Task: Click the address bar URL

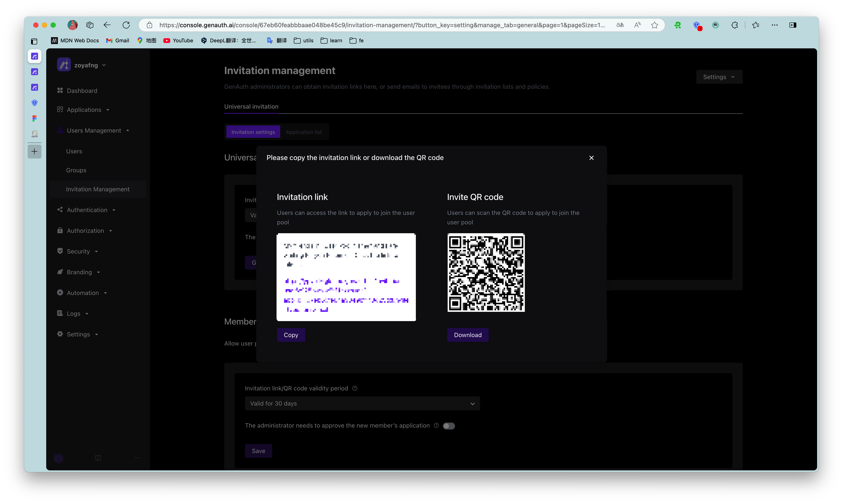Action: click(x=382, y=25)
